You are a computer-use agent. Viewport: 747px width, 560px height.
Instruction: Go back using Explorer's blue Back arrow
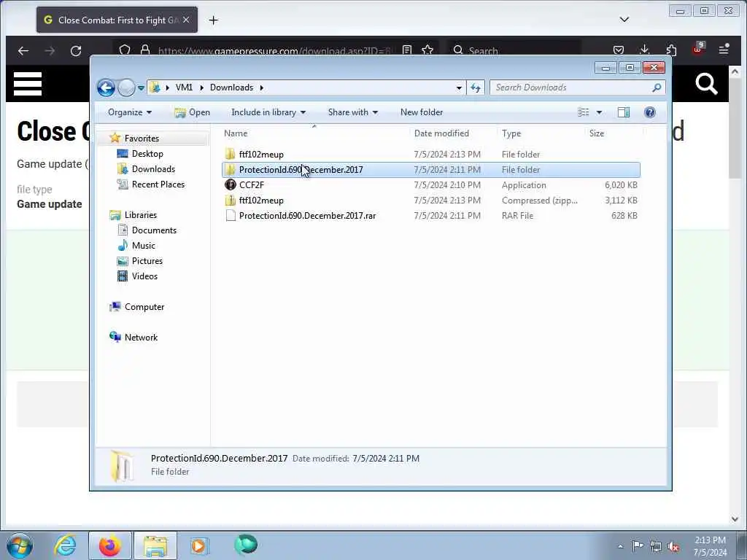pos(107,87)
